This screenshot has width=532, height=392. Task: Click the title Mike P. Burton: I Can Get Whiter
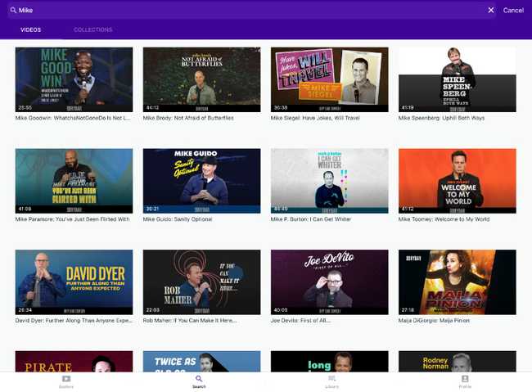pos(311,219)
